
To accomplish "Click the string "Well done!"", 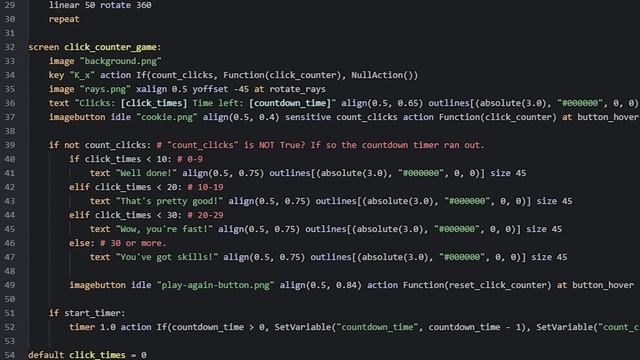I will (x=146, y=173).
